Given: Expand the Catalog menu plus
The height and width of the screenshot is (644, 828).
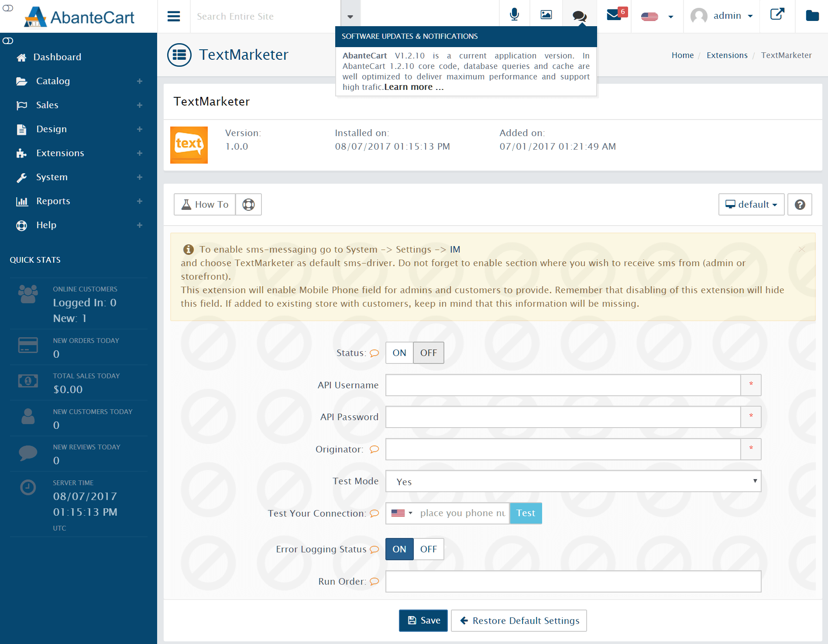Looking at the screenshot, I should tap(140, 81).
